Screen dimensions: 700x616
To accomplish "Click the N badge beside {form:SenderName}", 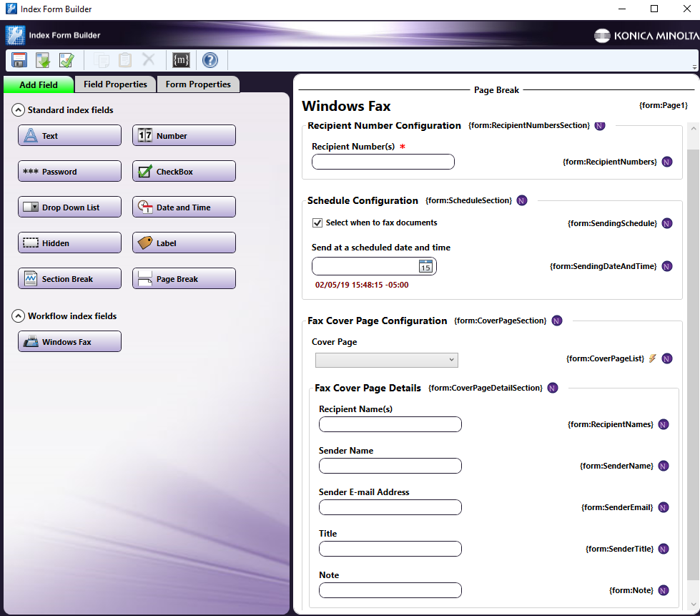I will 664,466.
